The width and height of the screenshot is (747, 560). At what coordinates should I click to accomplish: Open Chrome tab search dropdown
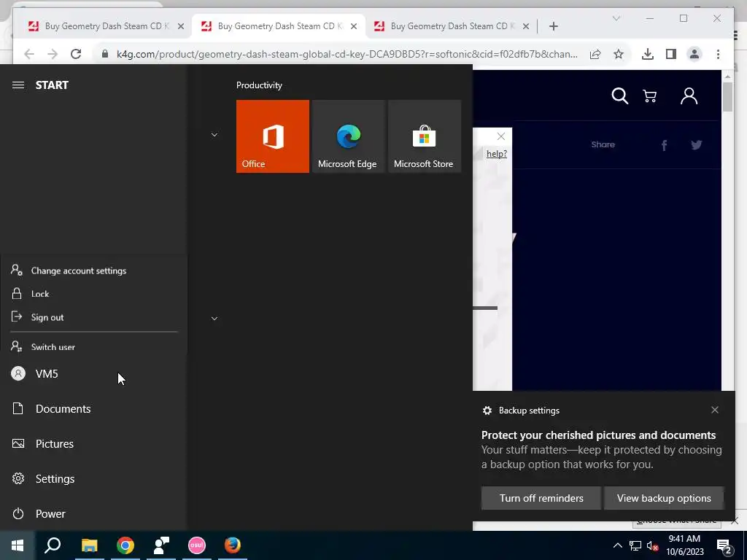(x=616, y=18)
